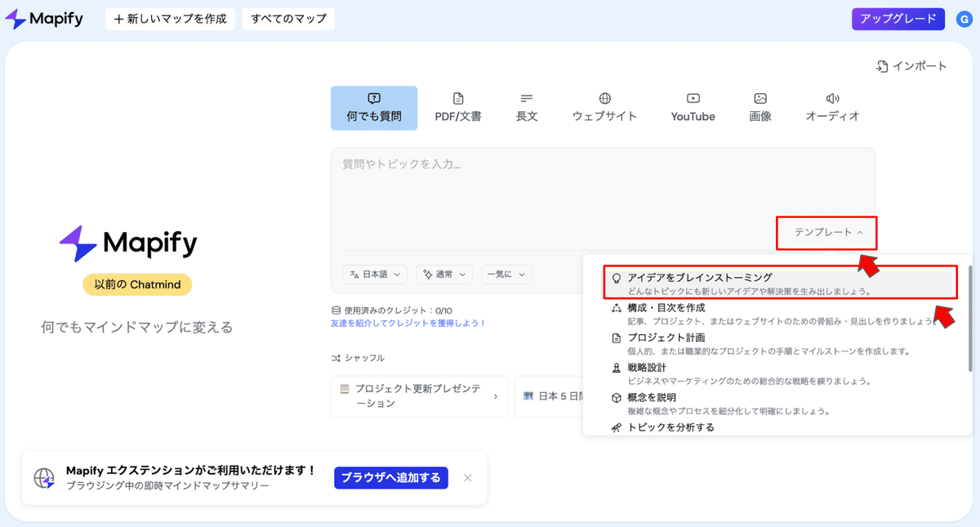Image resolution: width=980 pixels, height=527 pixels.
Task: Switch to the 何でも質問 tab
Action: pos(374,107)
